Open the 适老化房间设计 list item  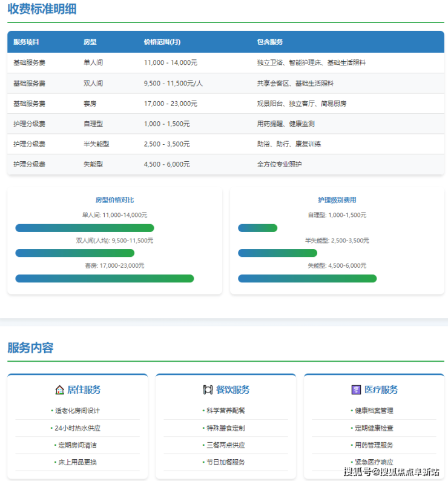pyautogui.click(x=77, y=410)
